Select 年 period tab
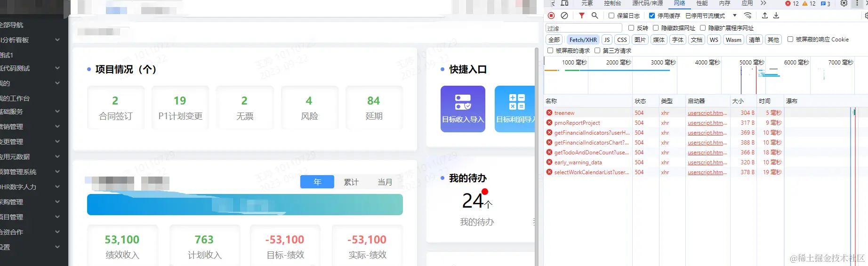 (x=317, y=182)
